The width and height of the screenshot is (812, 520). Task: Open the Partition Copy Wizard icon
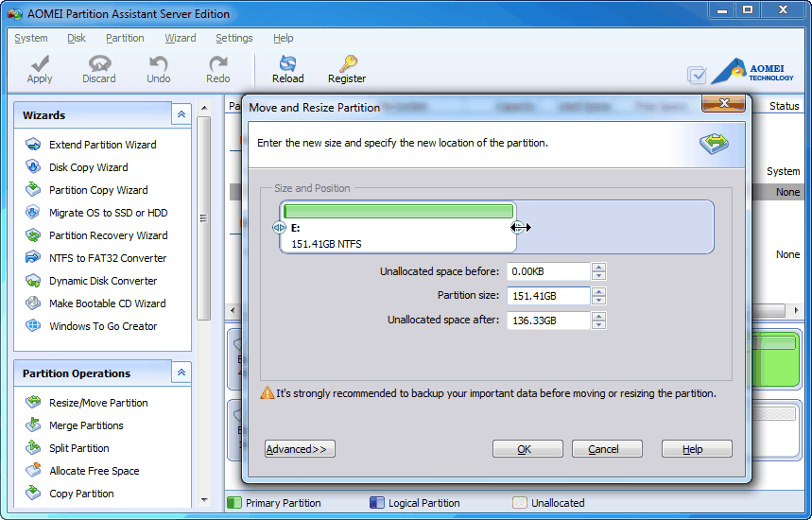tap(33, 189)
